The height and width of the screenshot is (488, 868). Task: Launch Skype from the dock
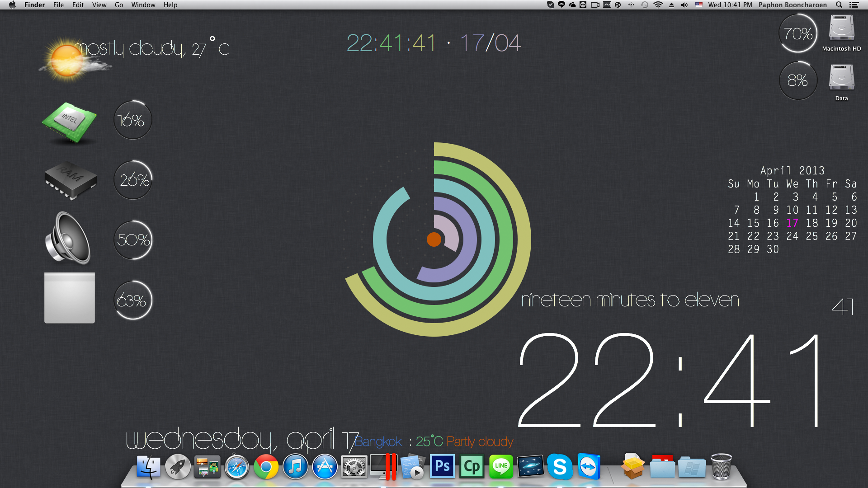point(559,467)
